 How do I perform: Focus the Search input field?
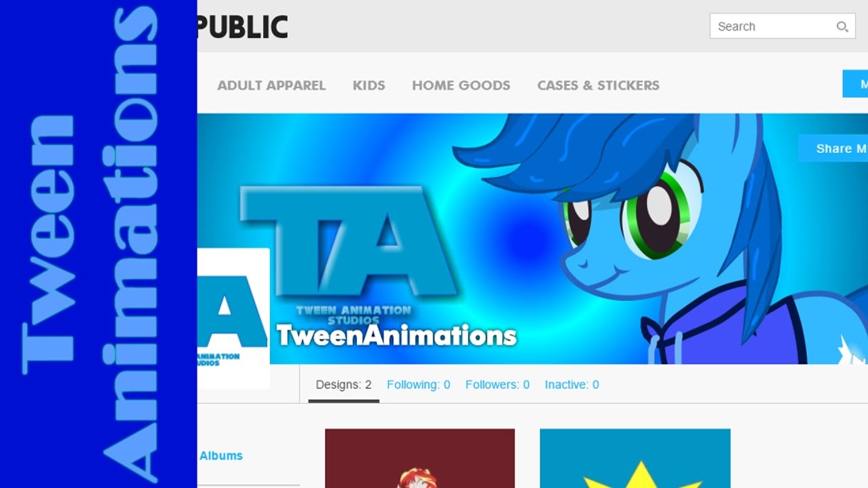(x=782, y=26)
